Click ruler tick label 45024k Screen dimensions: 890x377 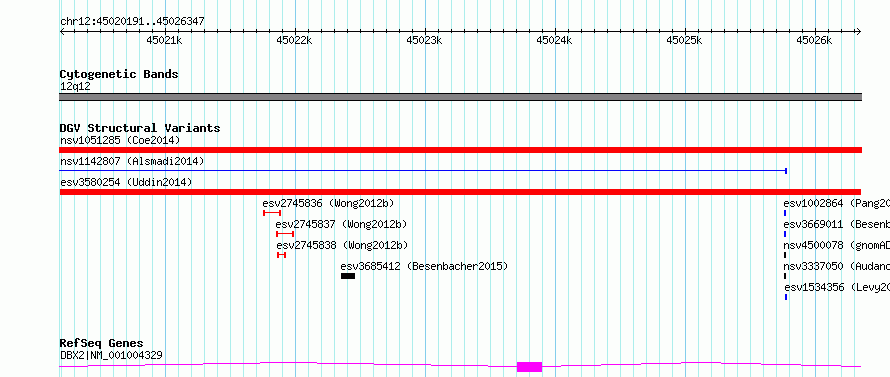[x=554, y=40]
